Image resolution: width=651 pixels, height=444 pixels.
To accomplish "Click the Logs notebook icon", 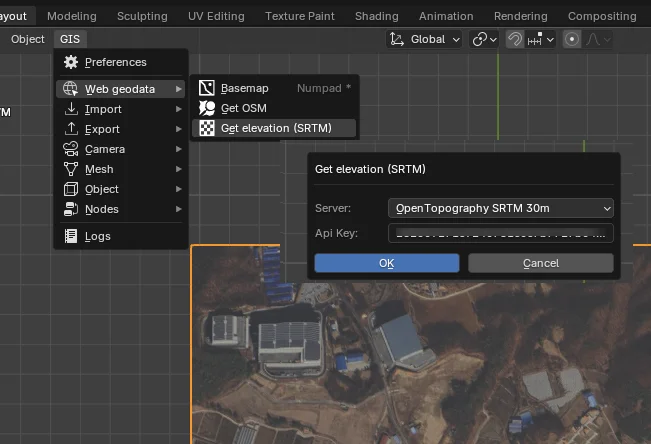I will (x=71, y=236).
